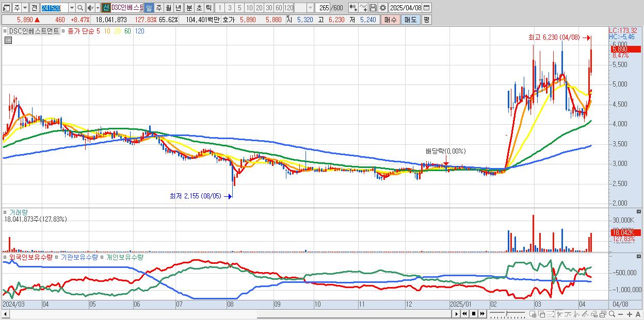Click the minus zoom-out icon

(620, 314)
